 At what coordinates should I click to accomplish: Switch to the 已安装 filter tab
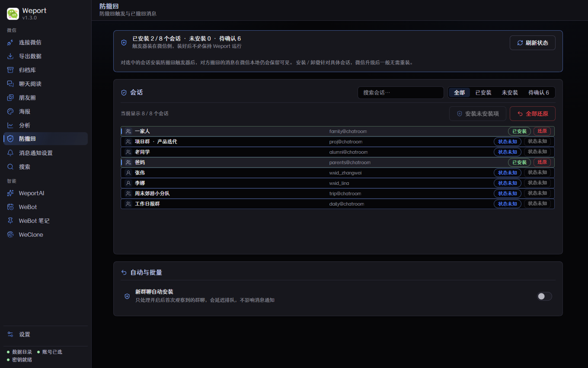pos(483,92)
